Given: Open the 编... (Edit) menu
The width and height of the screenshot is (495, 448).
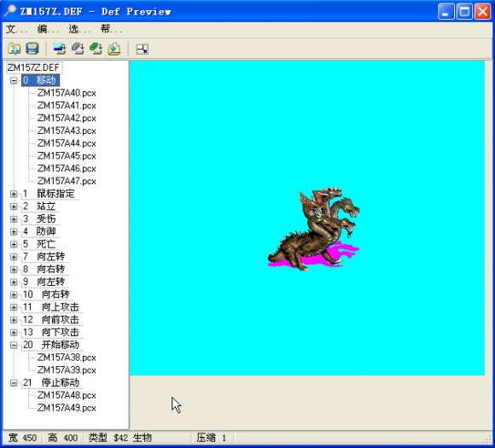Looking at the screenshot, I should [48, 29].
